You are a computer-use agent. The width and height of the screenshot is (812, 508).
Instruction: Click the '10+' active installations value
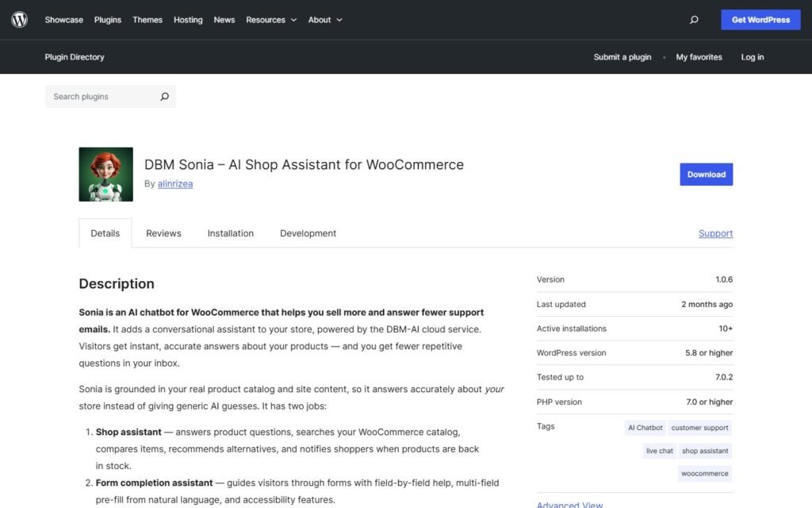pos(726,329)
